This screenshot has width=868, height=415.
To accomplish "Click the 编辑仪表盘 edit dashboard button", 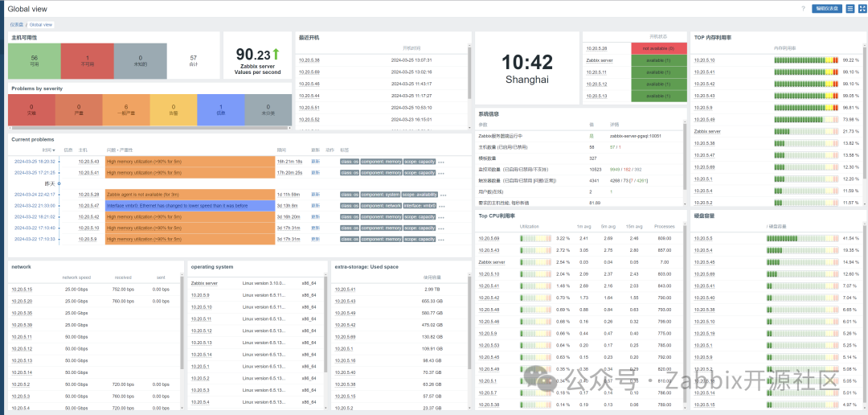I will click(x=826, y=9).
